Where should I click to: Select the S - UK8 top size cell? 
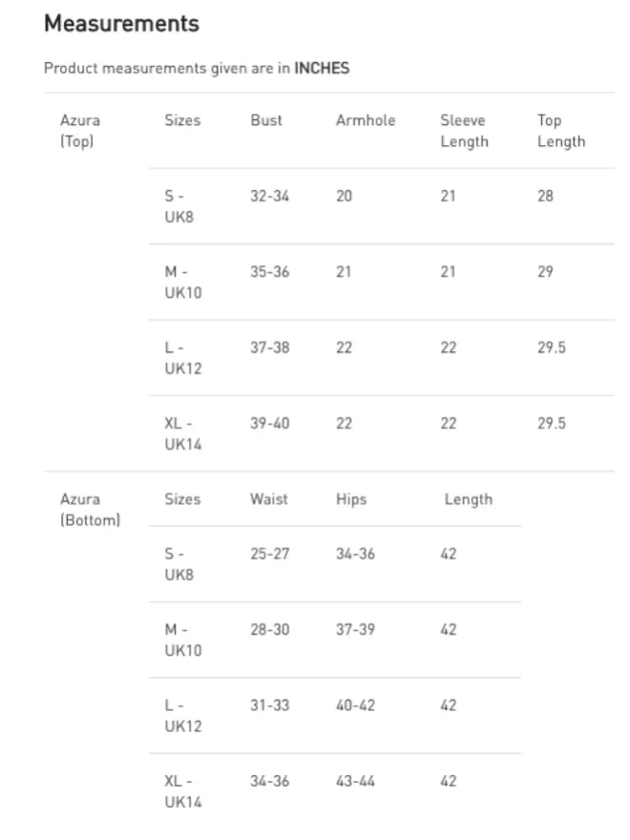178,206
